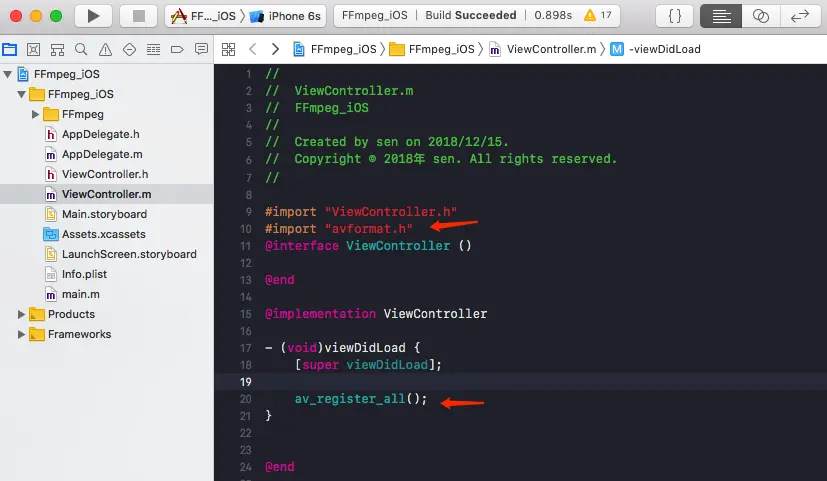Screen dimensions: 827x481
Task: Select the Frameworks folder row
Action: coord(107,334)
